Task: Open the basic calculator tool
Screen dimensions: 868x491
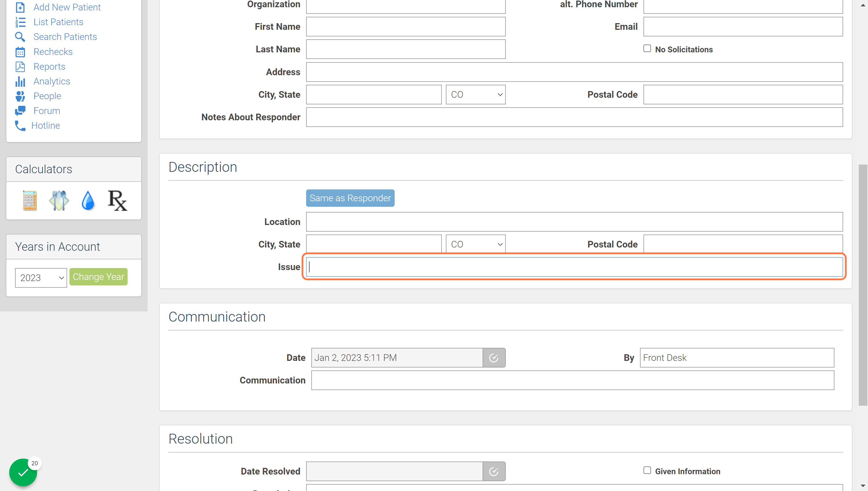Action: pos(30,201)
